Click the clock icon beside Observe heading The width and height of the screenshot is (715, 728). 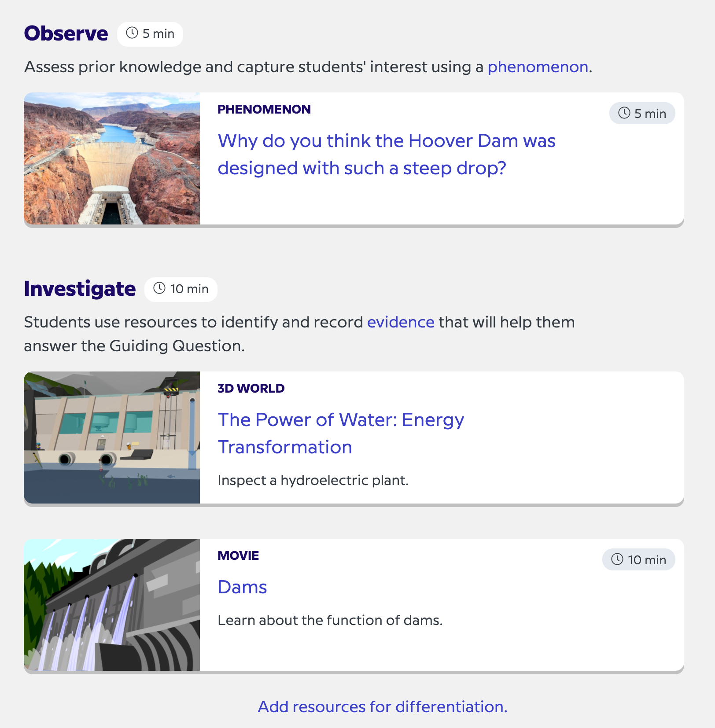(132, 33)
